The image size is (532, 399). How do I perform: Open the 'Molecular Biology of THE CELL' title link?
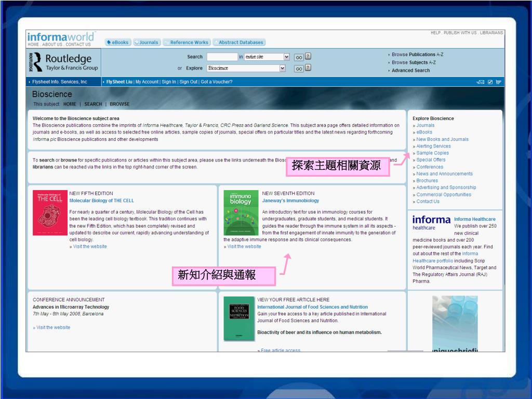(101, 201)
